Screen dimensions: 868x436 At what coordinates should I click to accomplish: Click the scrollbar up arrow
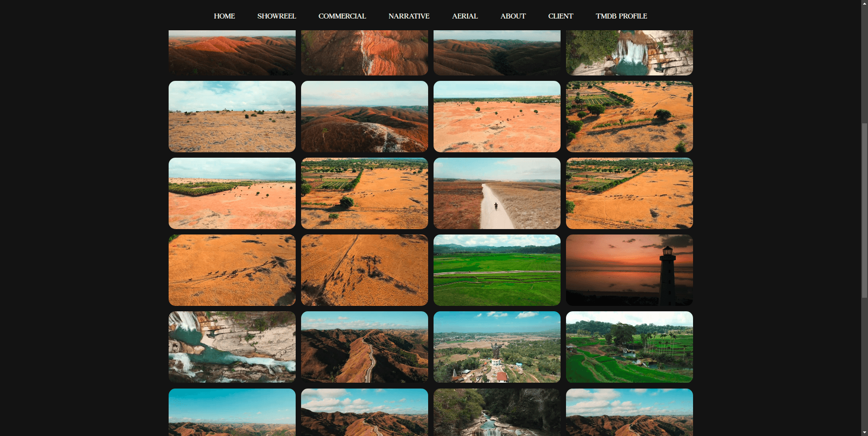coord(864,3)
